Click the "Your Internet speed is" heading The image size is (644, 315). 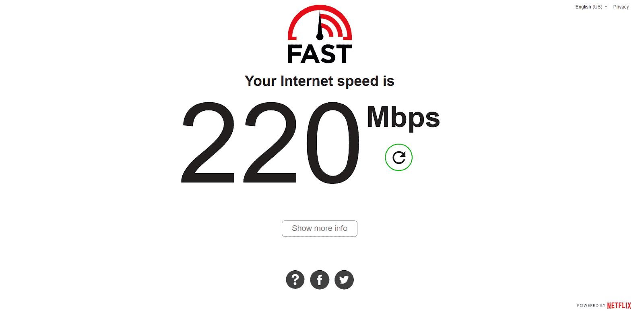(x=320, y=81)
